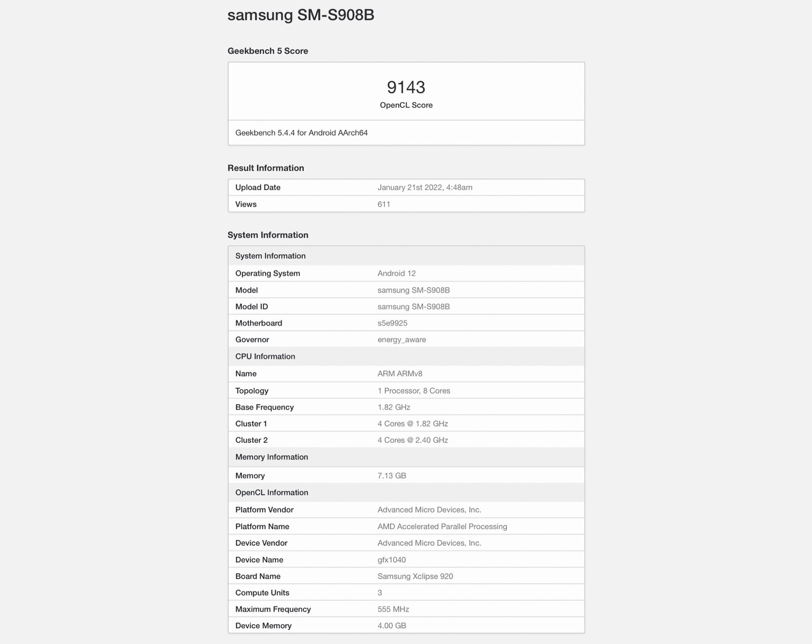This screenshot has height=644, width=812.
Task: Select the 4.00 GB device memory value
Action: point(392,626)
